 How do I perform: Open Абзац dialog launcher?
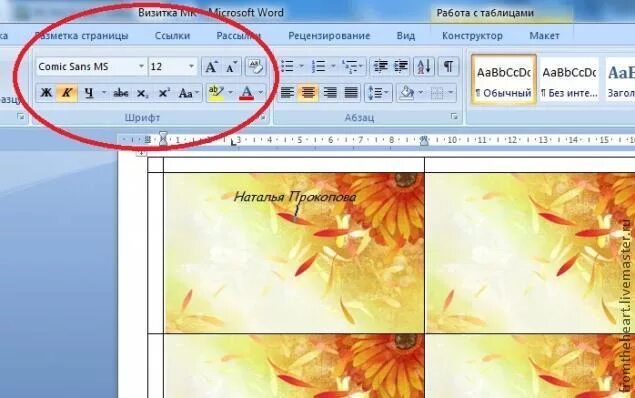(454, 117)
